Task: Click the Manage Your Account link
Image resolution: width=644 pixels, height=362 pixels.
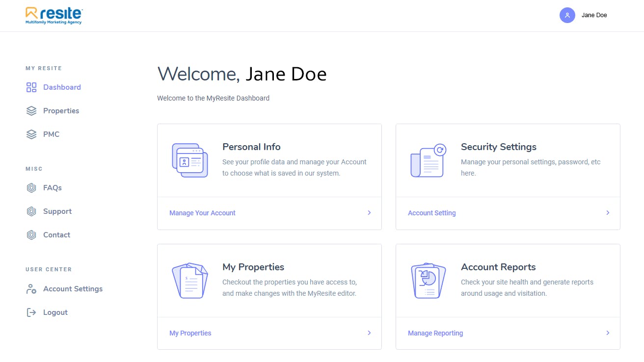Action: (x=202, y=213)
